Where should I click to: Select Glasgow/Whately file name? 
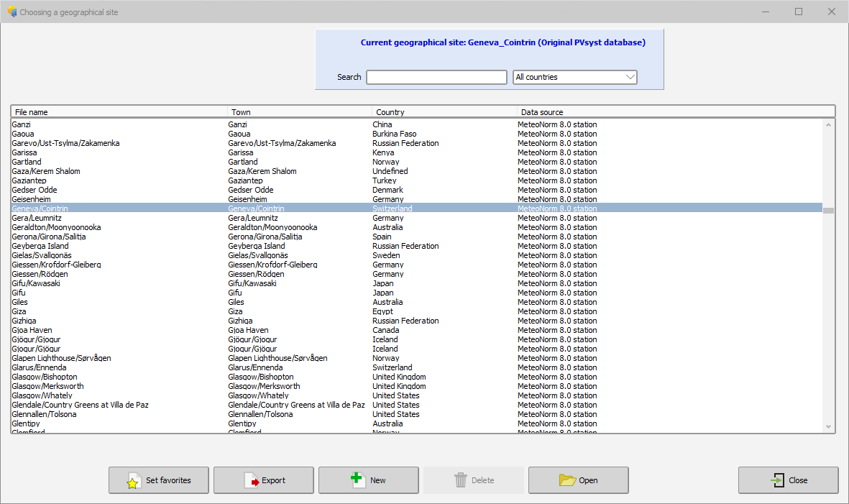(42, 395)
